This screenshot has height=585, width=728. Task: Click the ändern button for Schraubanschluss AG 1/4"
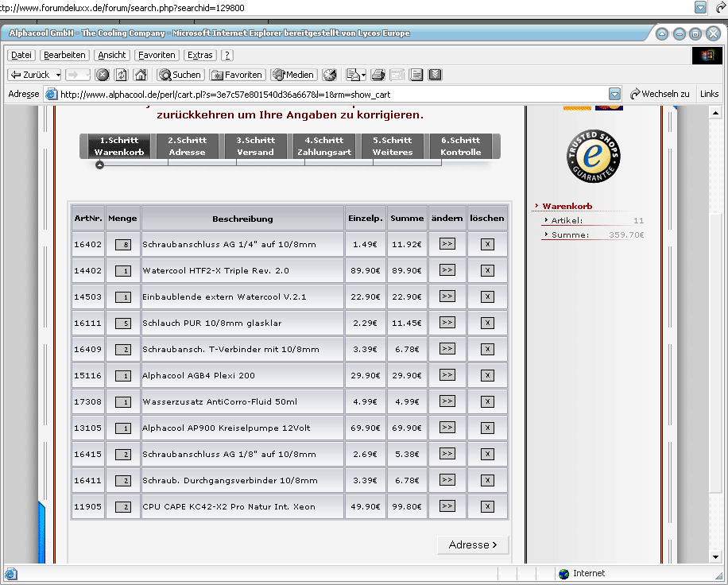(x=447, y=244)
